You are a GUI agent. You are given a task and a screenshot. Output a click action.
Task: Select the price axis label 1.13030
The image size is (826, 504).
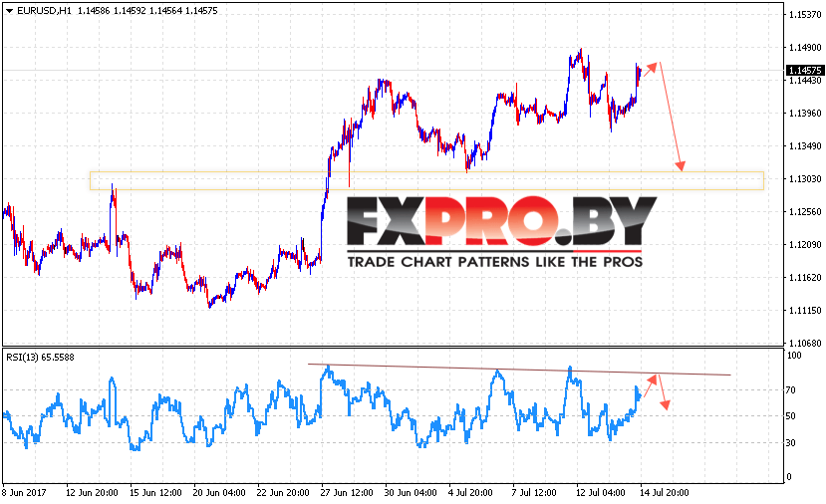tap(805, 179)
